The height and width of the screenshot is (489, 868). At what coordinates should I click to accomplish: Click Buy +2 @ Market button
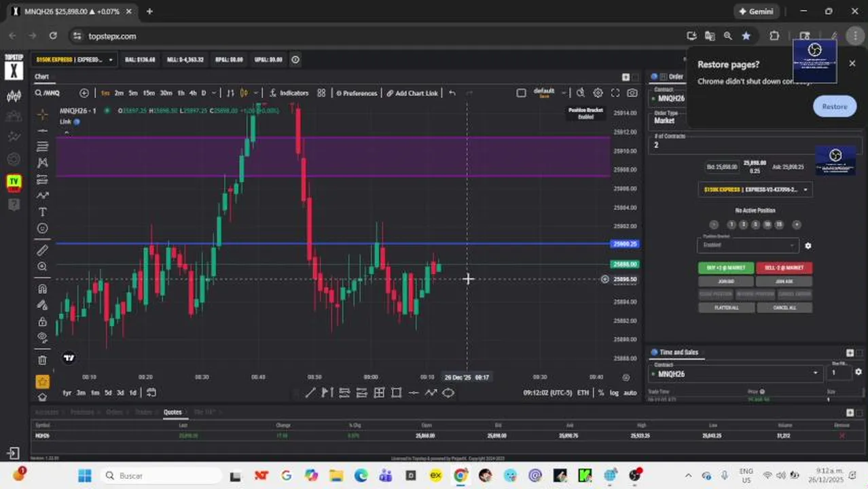pos(726,268)
